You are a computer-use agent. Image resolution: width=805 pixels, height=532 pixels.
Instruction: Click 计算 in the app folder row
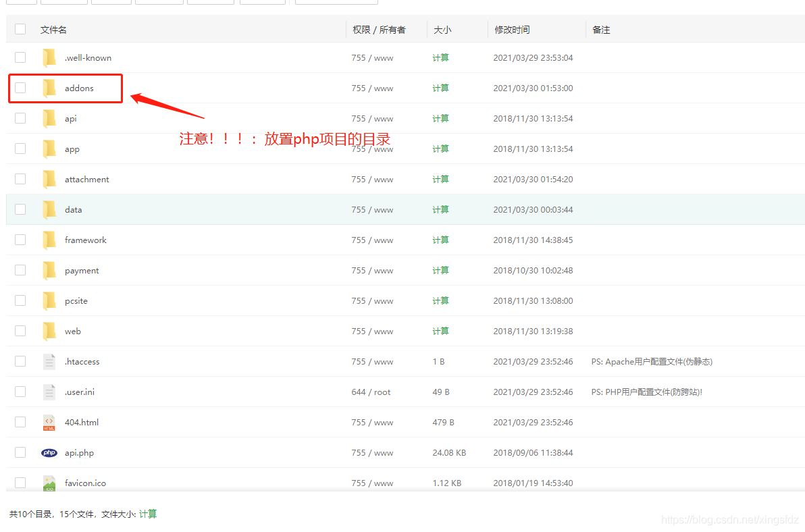coord(440,149)
